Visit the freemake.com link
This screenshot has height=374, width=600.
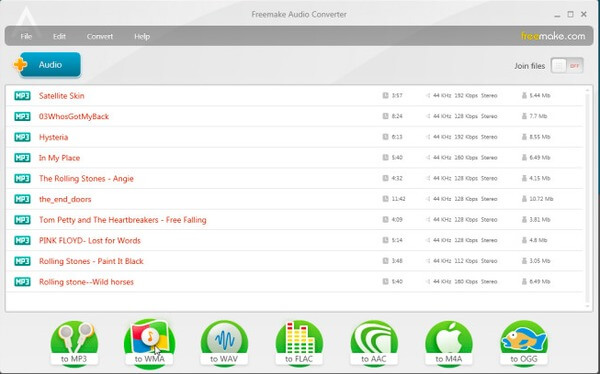click(x=553, y=36)
